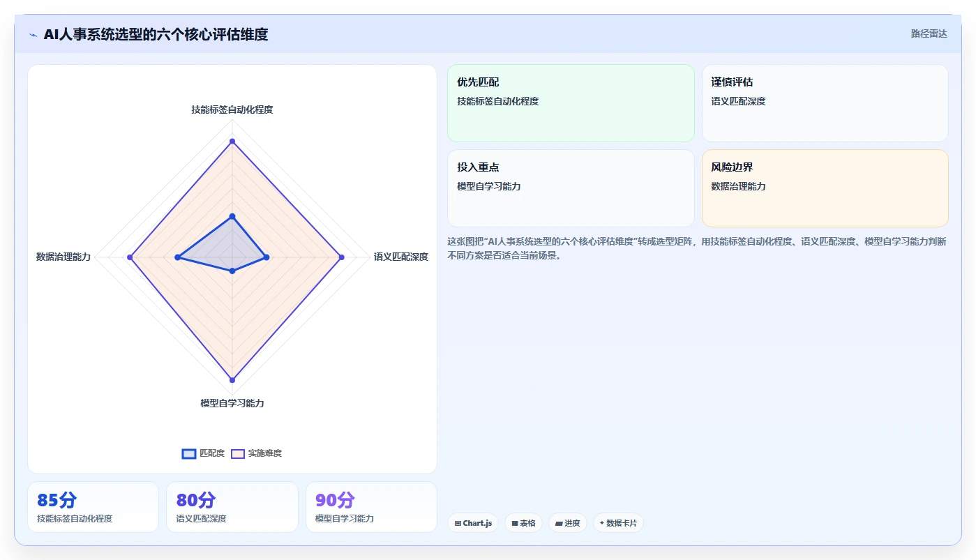976x560 pixels.
Task: Toggle the 实施难度 legend swatch
Action: click(x=238, y=453)
